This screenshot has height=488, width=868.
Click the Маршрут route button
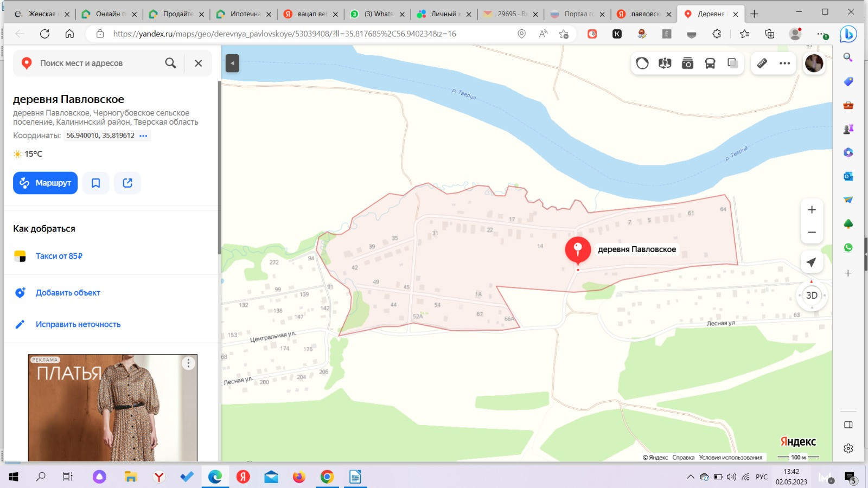point(46,183)
